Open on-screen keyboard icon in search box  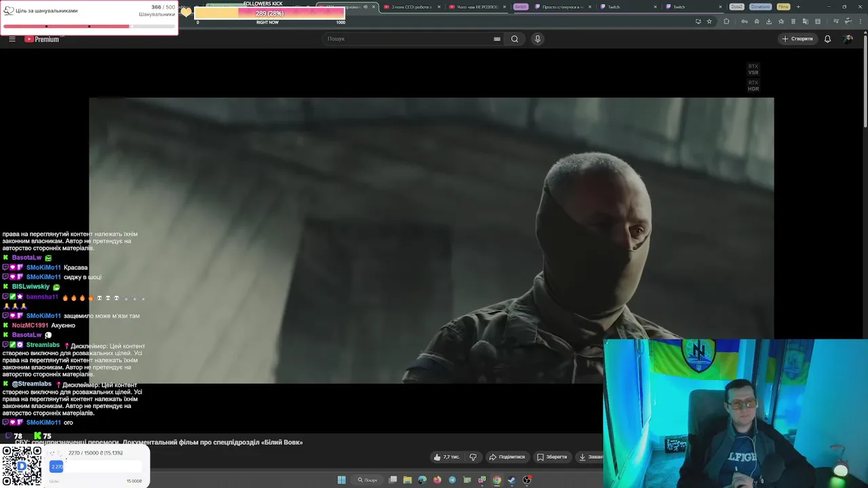[x=497, y=39]
